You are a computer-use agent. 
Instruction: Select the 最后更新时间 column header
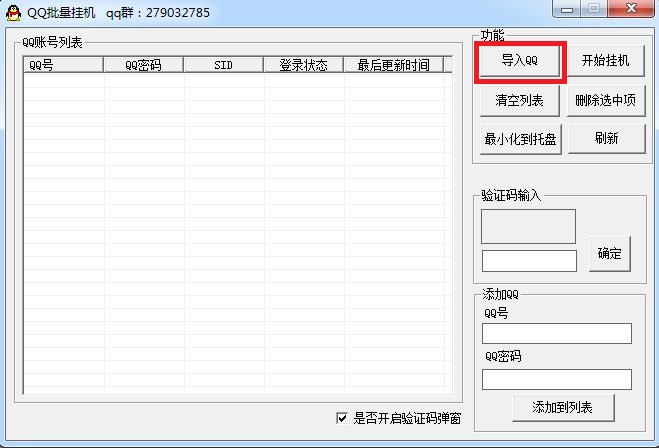(x=393, y=65)
